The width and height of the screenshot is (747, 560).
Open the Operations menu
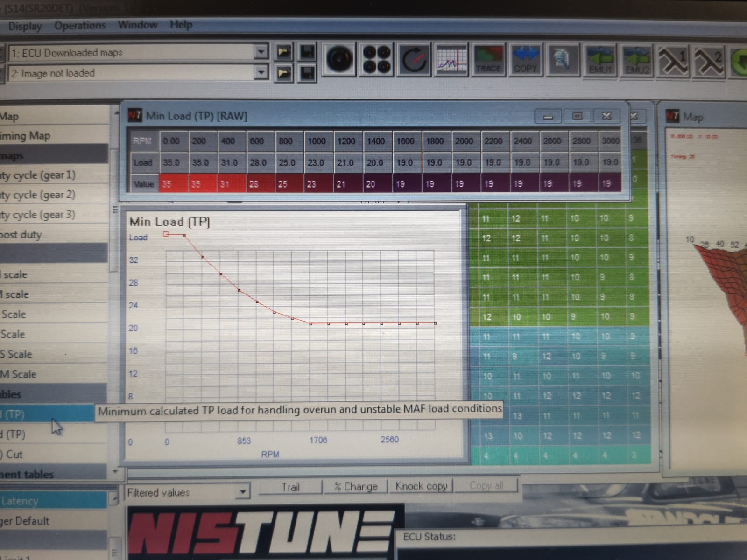point(80,25)
